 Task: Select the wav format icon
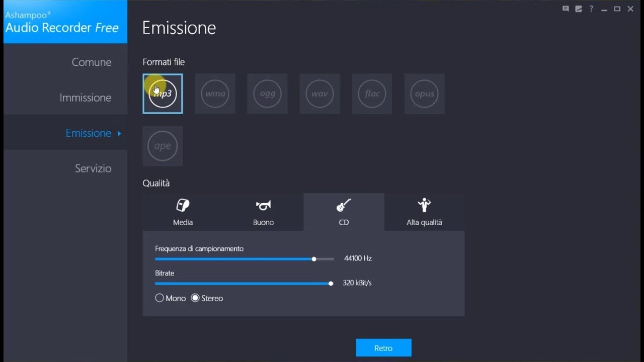(319, 94)
